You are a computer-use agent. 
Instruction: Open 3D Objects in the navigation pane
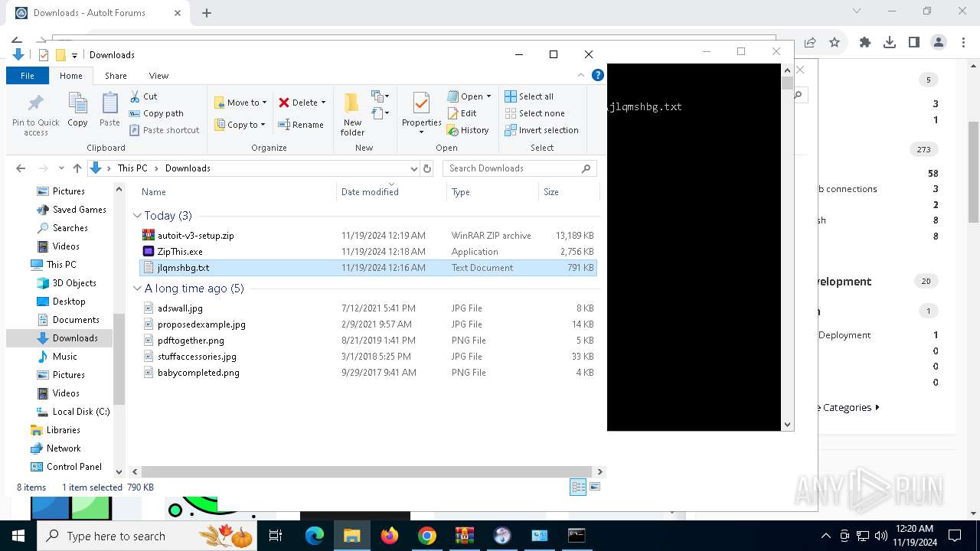(74, 283)
